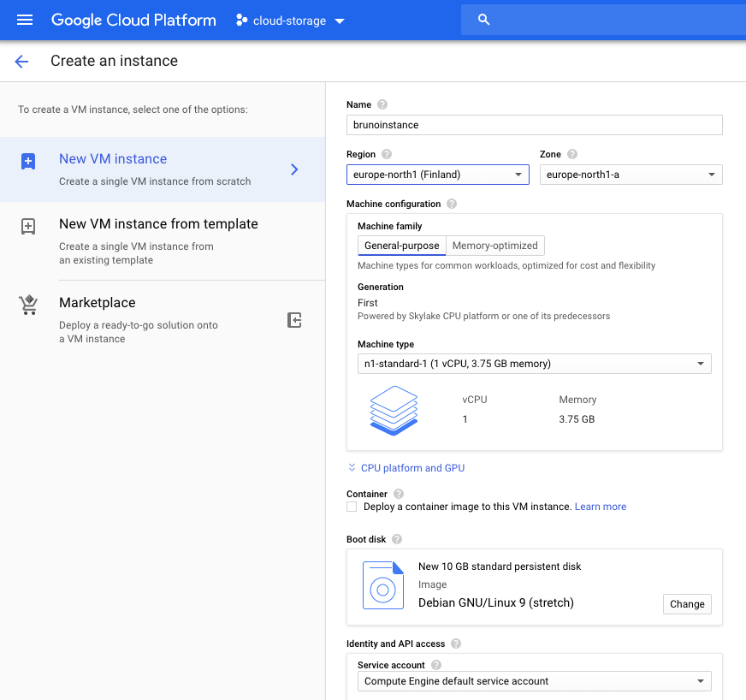746x700 pixels.
Task: Select the General-purpose machine family
Action: tap(401, 246)
